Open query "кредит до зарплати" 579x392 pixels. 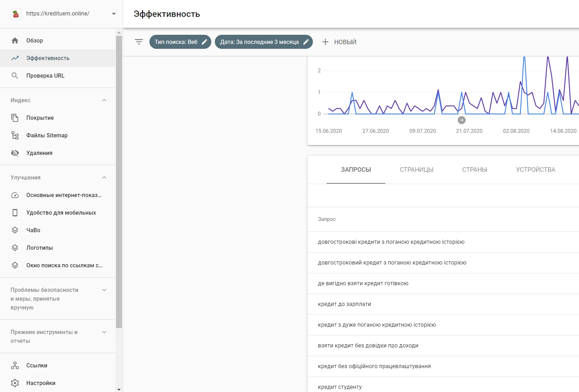coord(345,304)
